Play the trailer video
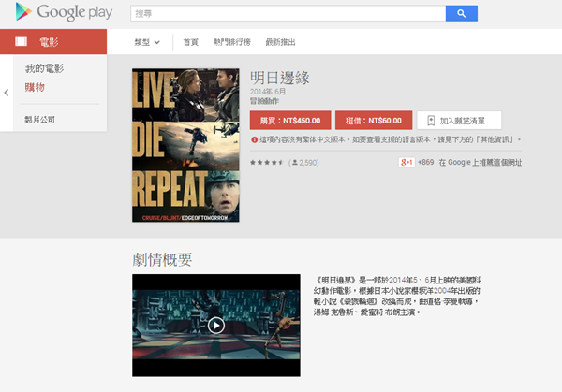Image resolution: width=562 pixels, height=392 pixels. pos(216,325)
